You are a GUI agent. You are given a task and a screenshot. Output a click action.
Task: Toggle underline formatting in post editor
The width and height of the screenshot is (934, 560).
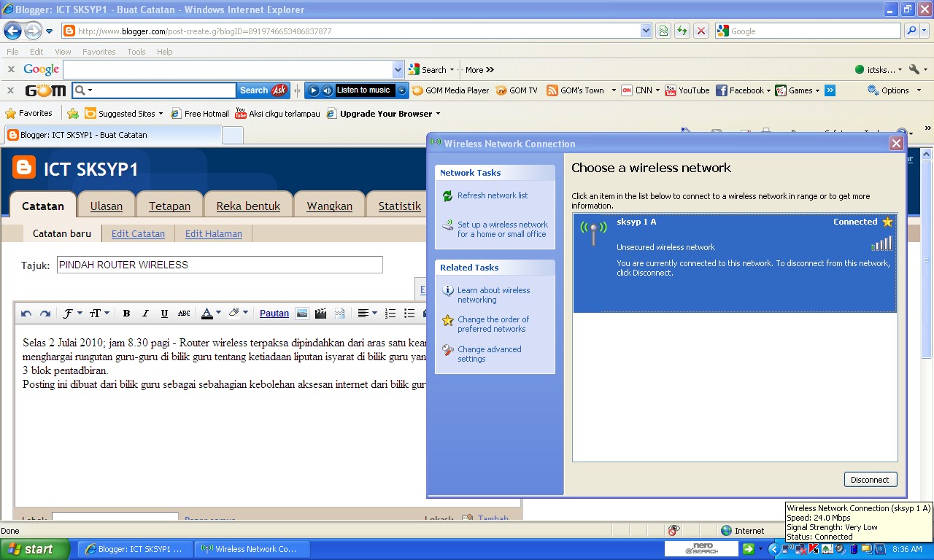click(164, 313)
